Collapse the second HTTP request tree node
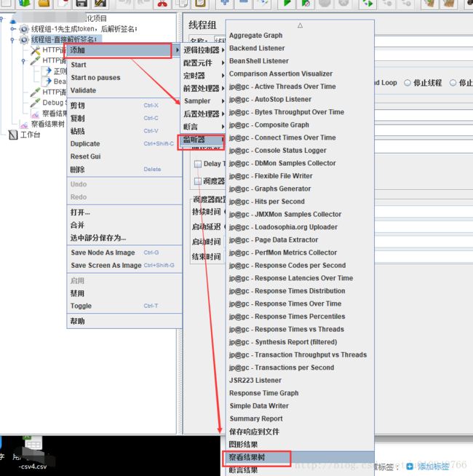 click(23, 61)
